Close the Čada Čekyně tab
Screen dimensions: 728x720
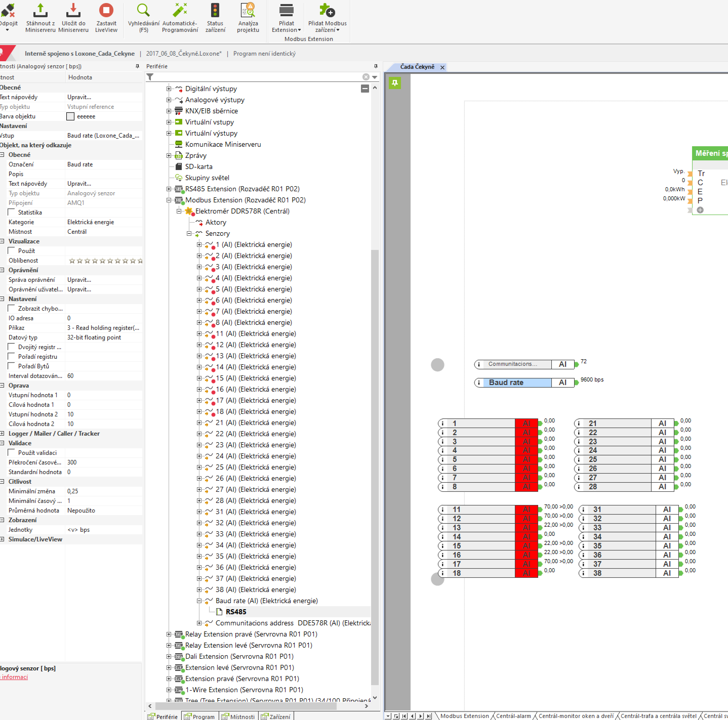[x=442, y=67]
